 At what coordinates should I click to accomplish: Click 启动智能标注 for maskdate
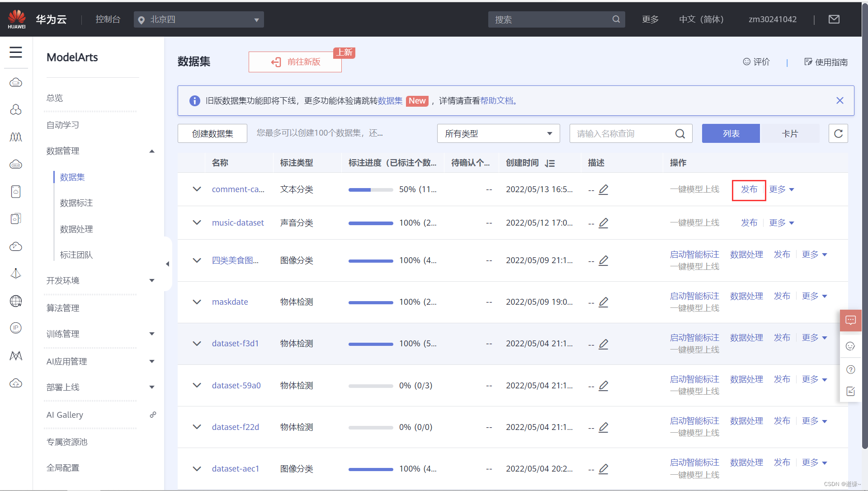[x=694, y=296]
